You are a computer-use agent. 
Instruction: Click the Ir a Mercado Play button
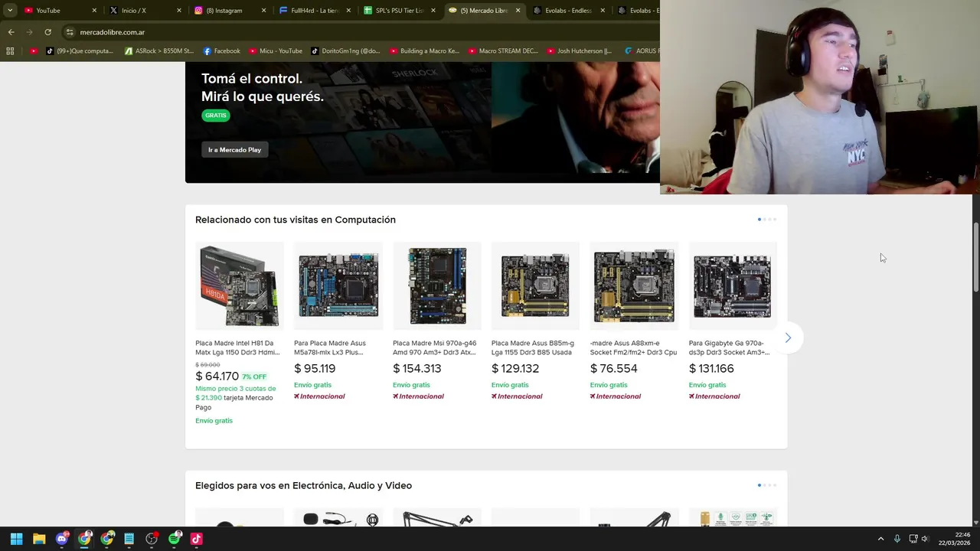coord(234,150)
